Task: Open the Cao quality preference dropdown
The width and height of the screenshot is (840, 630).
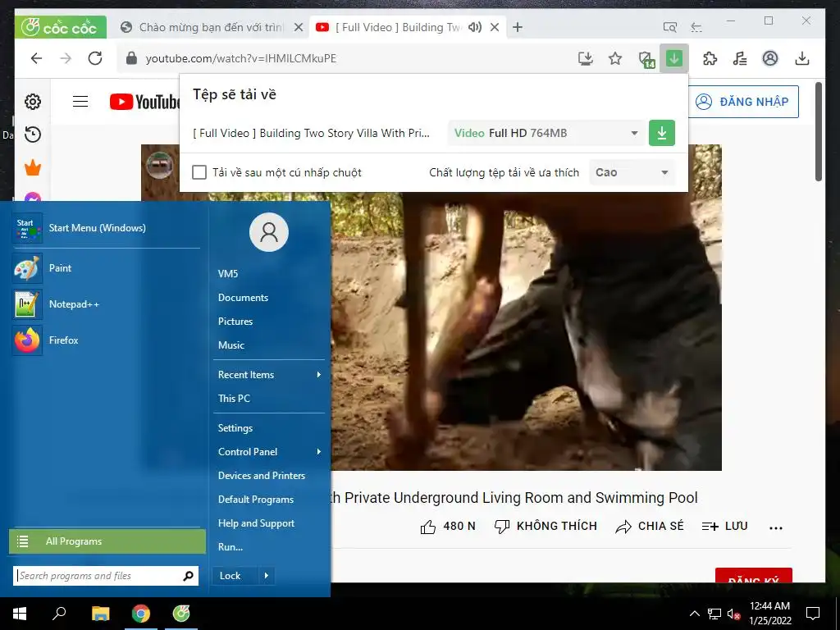Action: pos(632,172)
